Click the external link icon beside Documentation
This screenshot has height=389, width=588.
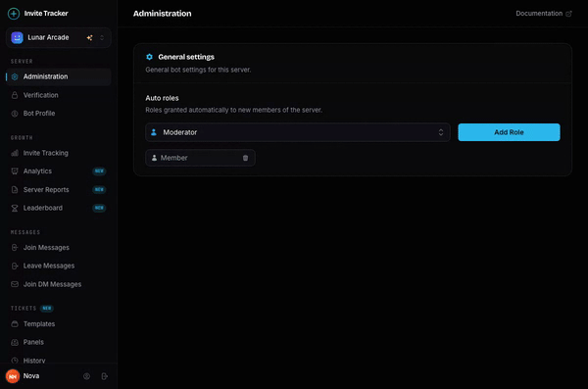pos(568,14)
